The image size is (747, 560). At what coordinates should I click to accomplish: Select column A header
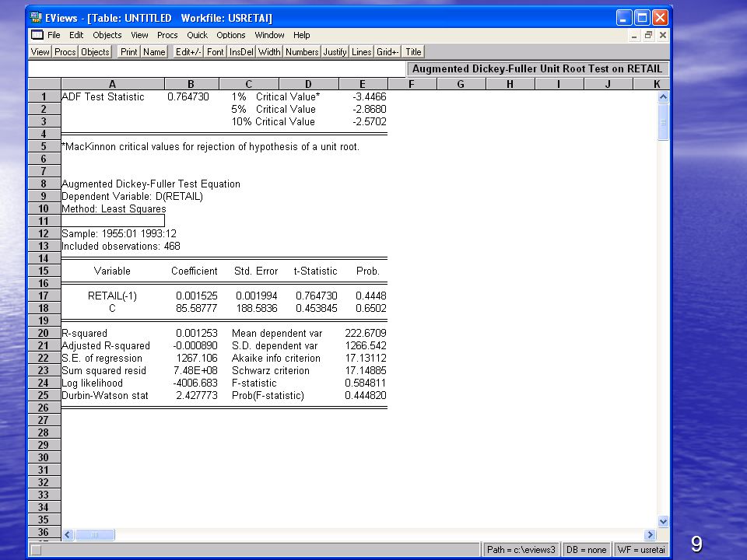click(112, 84)
